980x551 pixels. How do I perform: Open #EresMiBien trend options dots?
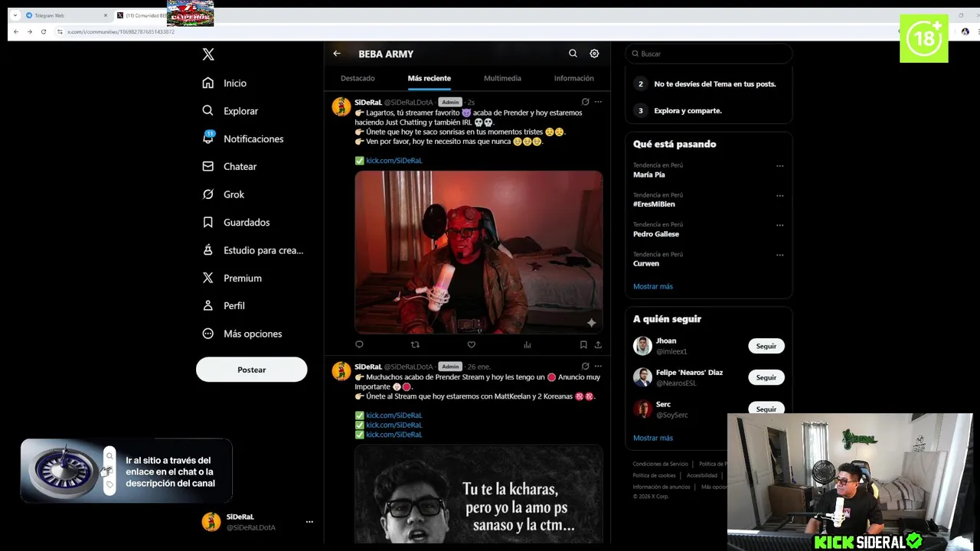click(779, 196)
